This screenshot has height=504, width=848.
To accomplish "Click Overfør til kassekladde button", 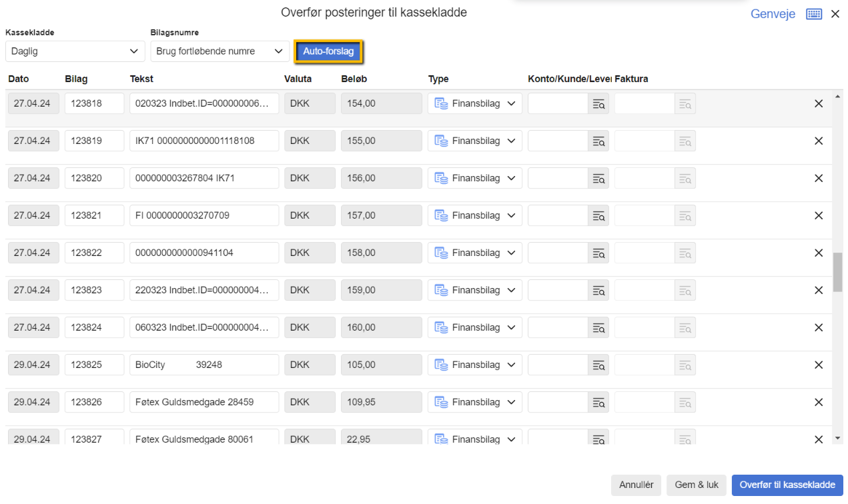I will point(787,485).
